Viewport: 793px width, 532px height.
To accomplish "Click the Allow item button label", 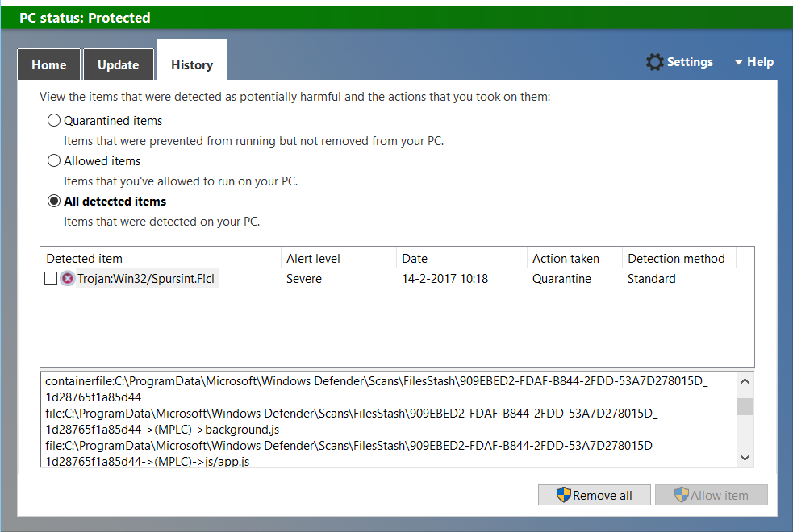I will click(x=720, y=496).
